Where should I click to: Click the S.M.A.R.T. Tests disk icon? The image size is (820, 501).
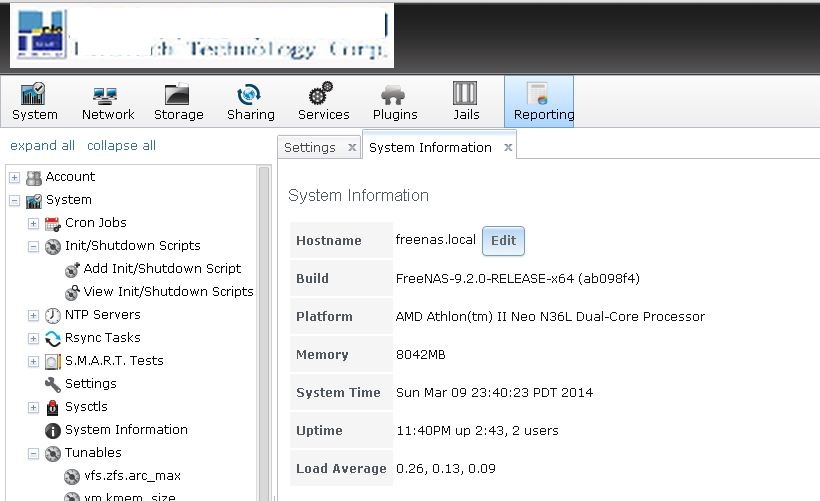(52, 362)
